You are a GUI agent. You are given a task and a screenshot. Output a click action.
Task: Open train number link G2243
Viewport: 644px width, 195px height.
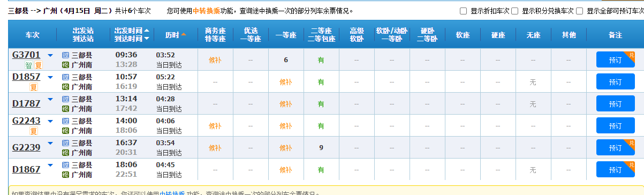[x=26, y=121]
